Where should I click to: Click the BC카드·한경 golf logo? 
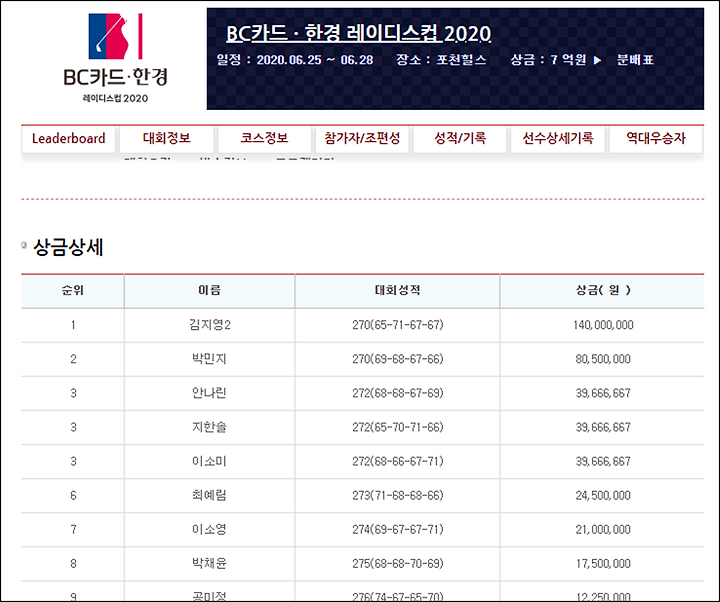coord(115,58)
